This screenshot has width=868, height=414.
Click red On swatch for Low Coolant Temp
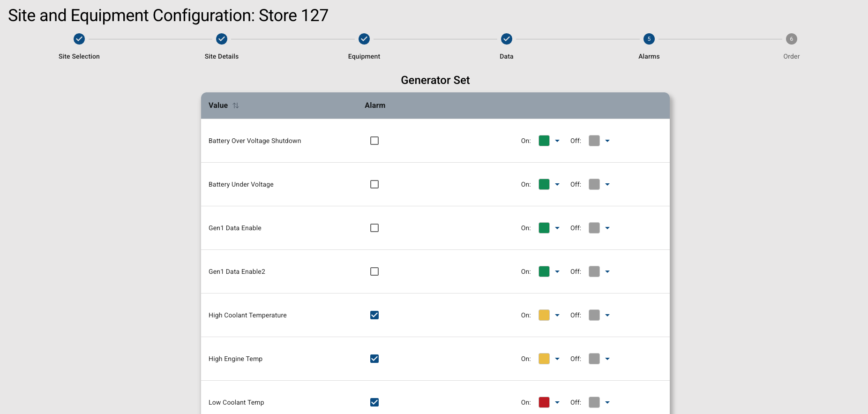coord(544,402)
